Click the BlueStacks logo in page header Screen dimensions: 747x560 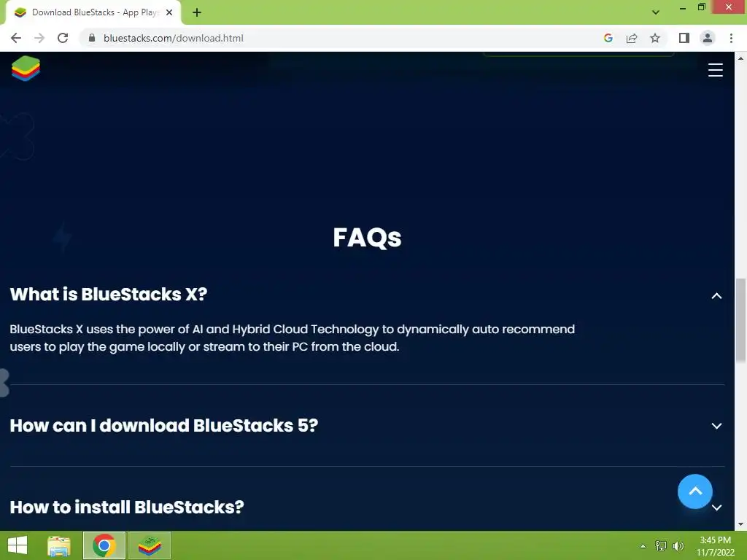[26, 68]
